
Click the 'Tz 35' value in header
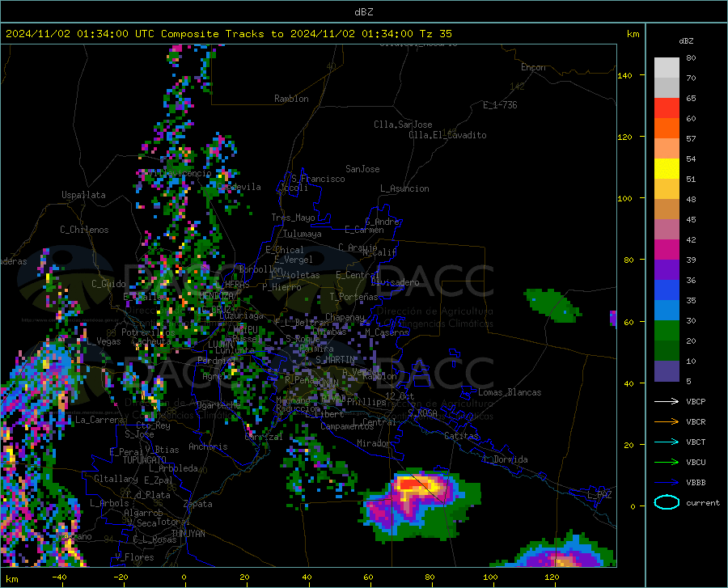(x=435, y=34)
